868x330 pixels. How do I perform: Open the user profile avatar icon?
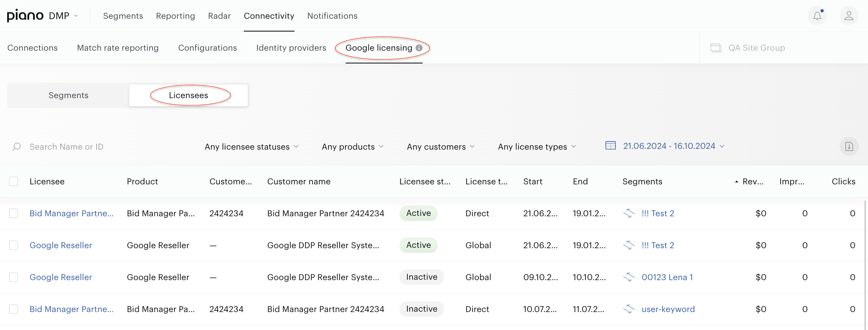tap(849, 16)
